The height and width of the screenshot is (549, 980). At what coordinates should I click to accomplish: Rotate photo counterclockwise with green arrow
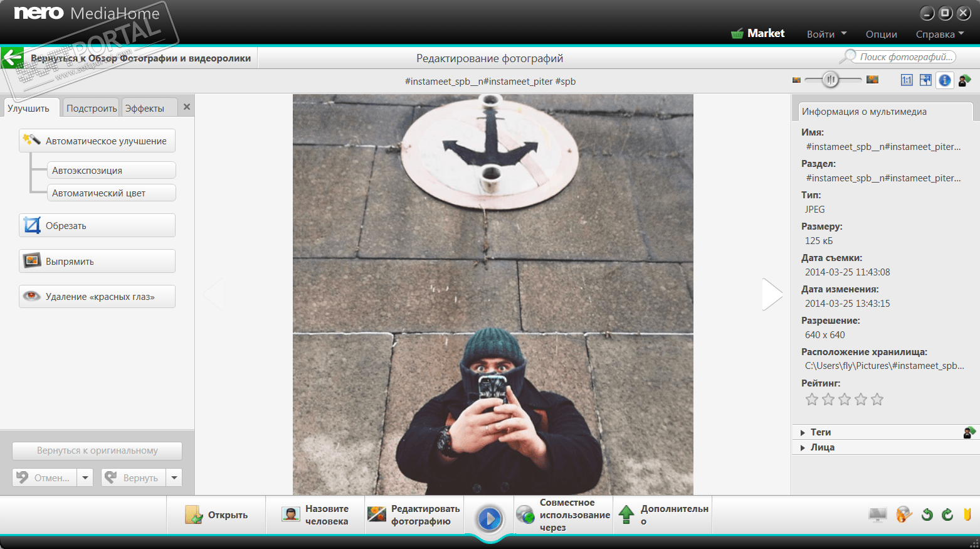(927, 514)
